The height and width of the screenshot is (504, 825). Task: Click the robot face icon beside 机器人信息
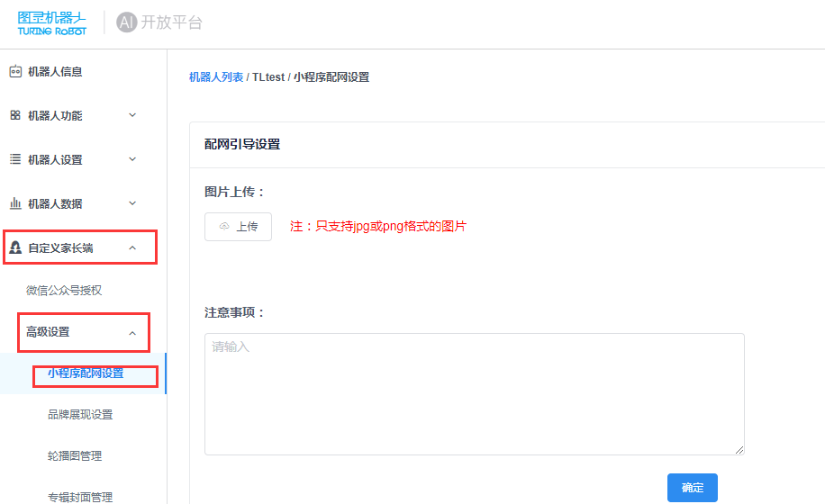15,71
